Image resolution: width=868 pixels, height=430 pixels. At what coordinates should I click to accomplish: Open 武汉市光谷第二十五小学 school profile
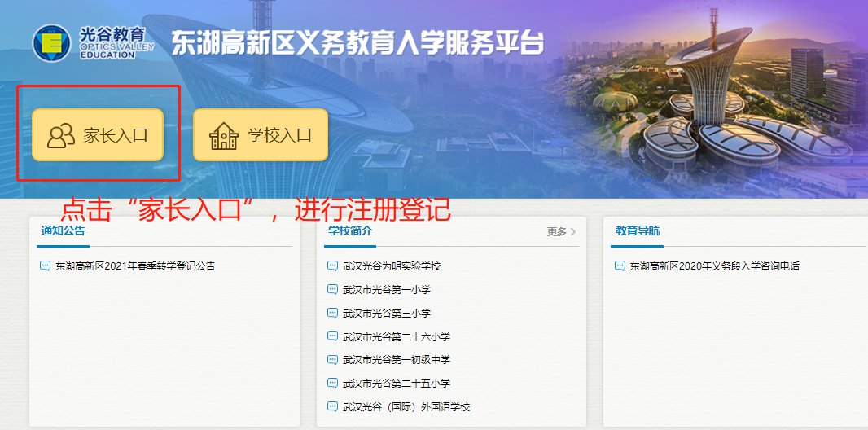tap(397, 383)
